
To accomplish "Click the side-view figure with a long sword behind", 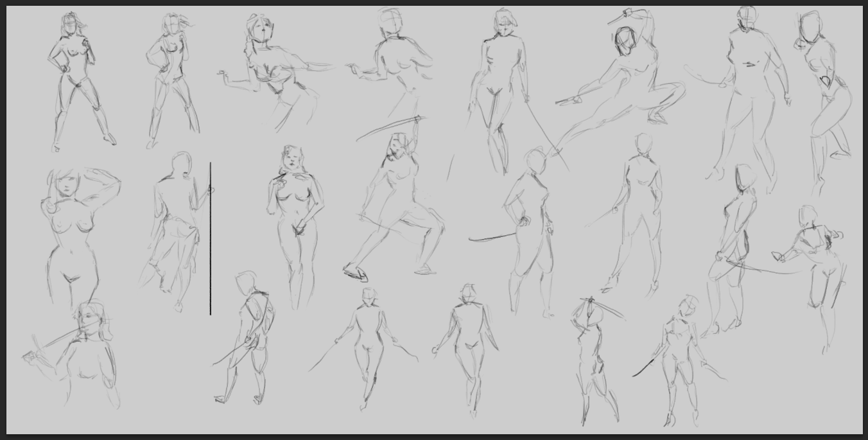I will coord(732,251).
